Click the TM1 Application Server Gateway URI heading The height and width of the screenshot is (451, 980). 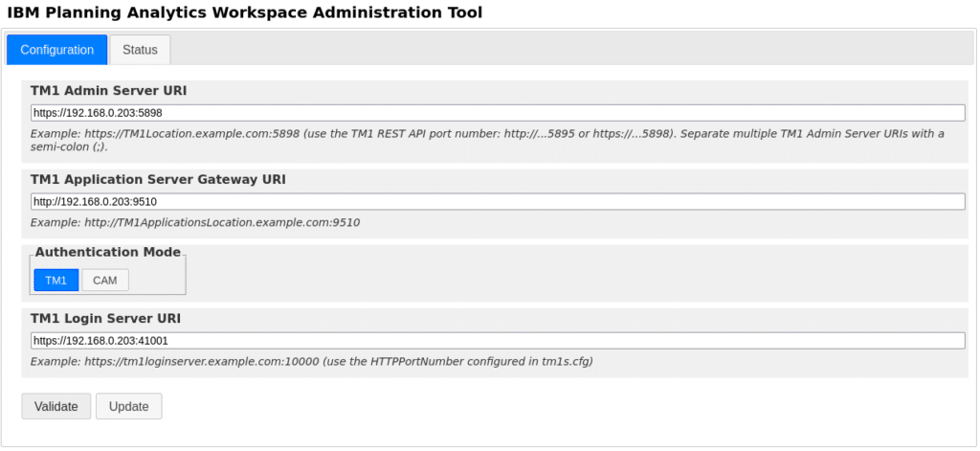[158, 179]
